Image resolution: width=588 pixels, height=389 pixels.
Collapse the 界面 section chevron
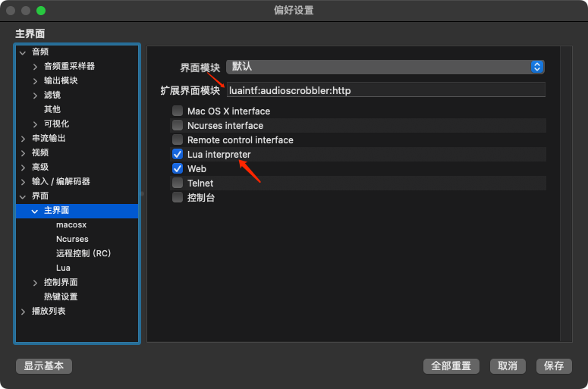click(x=23, y=196)
